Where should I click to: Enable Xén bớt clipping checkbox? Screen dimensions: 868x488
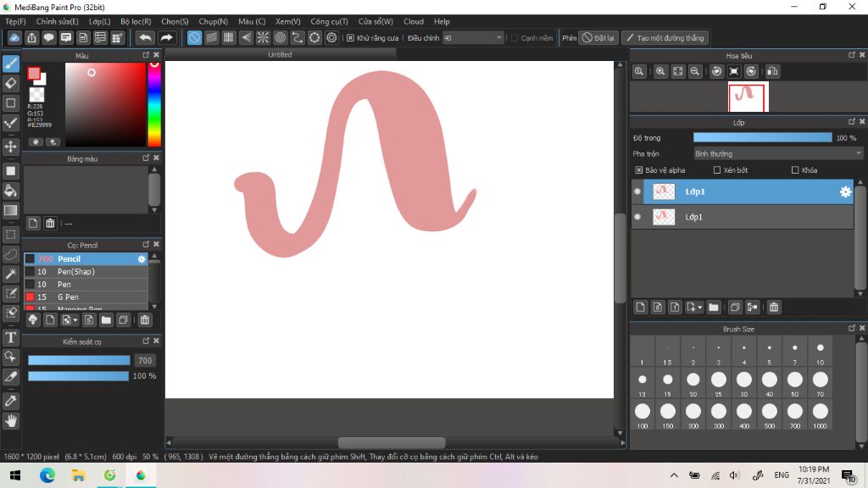(717, 169)
